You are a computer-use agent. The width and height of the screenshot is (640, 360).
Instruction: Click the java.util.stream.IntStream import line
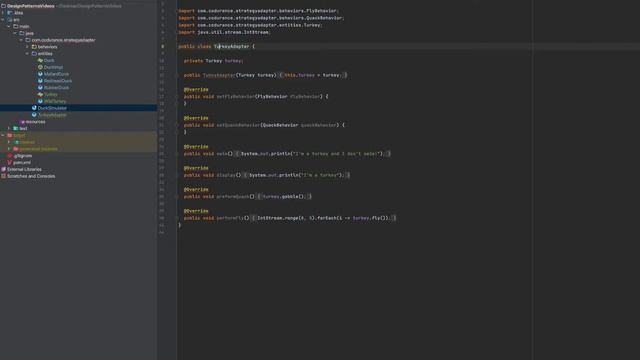224,32
